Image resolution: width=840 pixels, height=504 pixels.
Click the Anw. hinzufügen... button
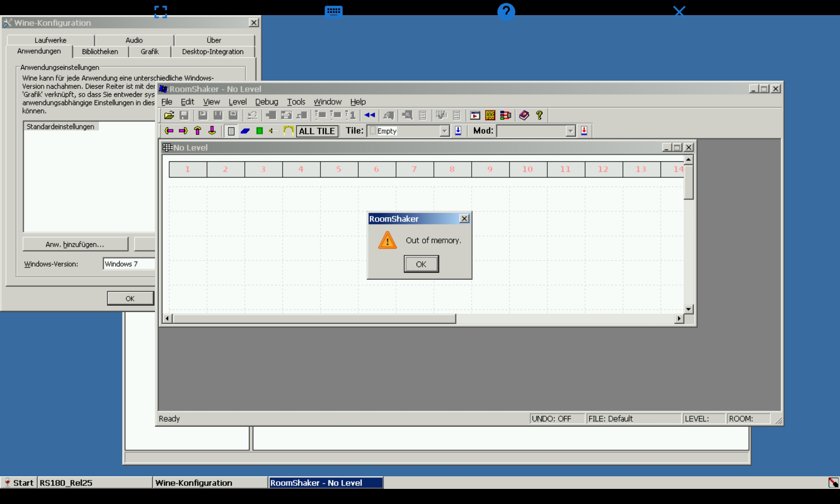(x=75, y=244)
